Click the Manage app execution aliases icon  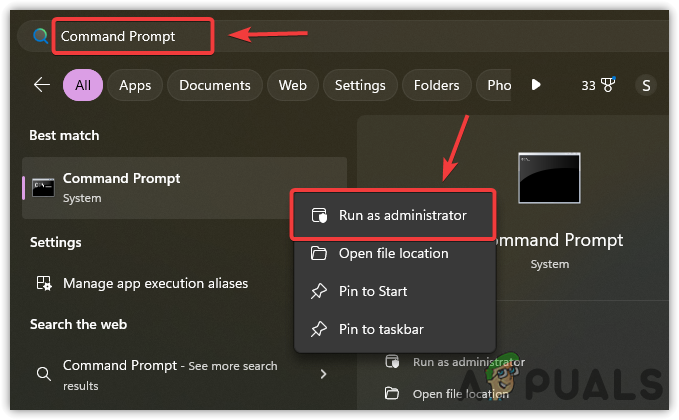tap(43, 284)
